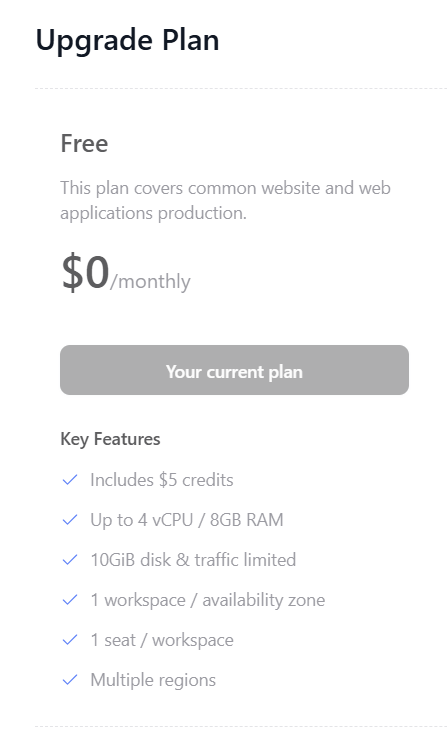The width and height of the screenshot is (447, 748).
Task: Click the checkmark beside 10GiB disk feature
Action: click(x=70, y=560)
